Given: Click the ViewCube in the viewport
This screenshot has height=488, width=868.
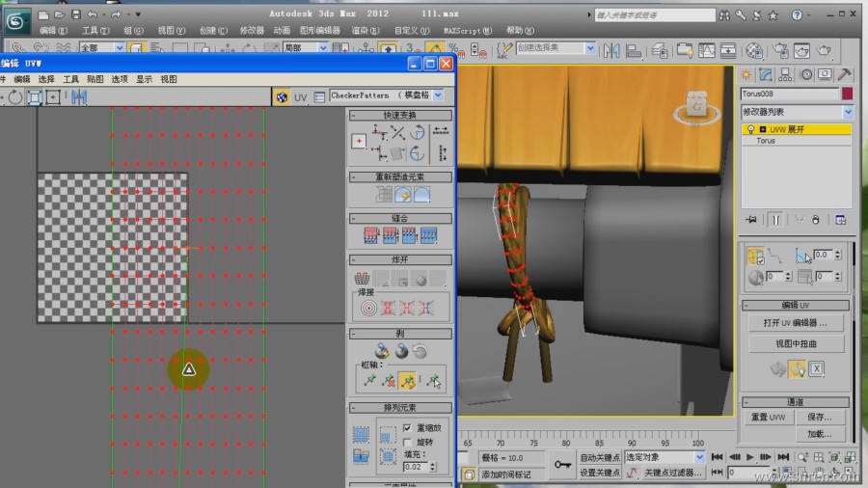Looking at the screenshot, I should click(697, 105).
